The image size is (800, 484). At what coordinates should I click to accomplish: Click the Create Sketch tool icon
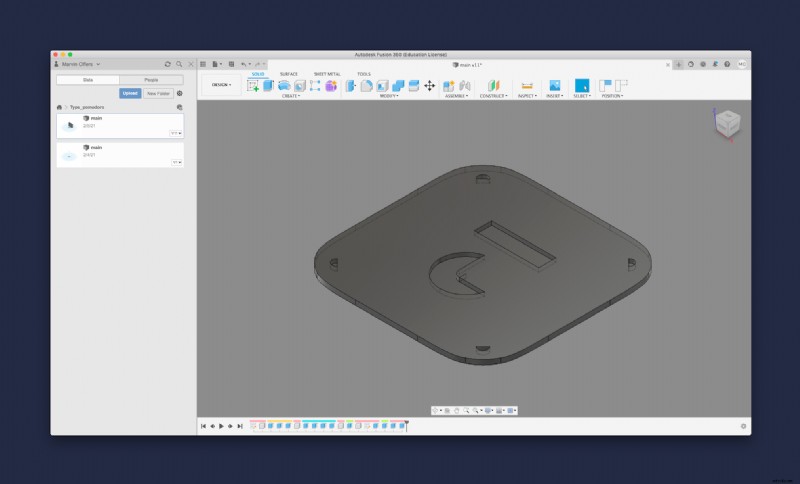click(x=253, y=86)
